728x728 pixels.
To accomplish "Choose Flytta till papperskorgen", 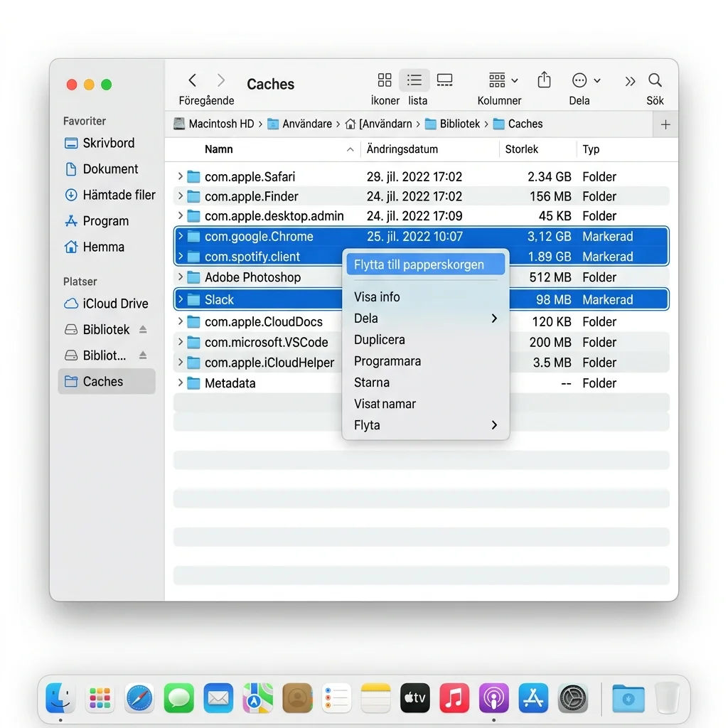I will coord(426,264).
